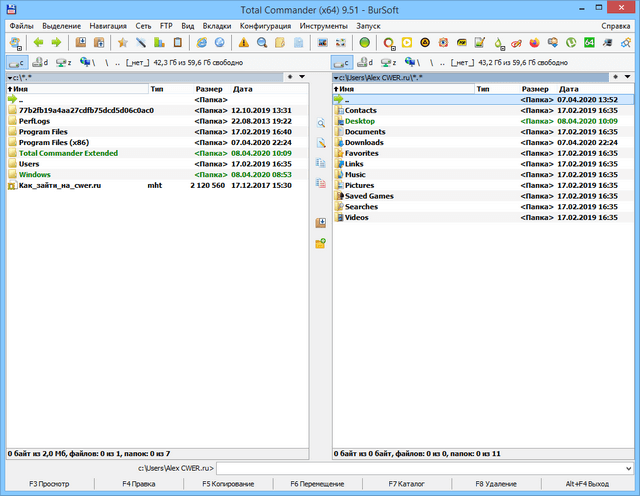Click the Firefox icon in toolbar
The width and height of the screenshot is (640, 496).
[x=534, y=43]
